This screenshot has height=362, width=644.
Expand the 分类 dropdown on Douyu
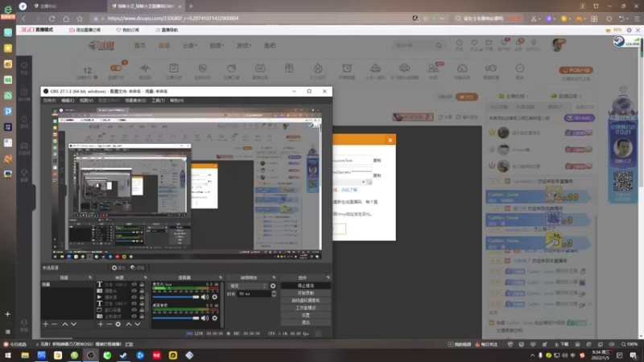190,46
